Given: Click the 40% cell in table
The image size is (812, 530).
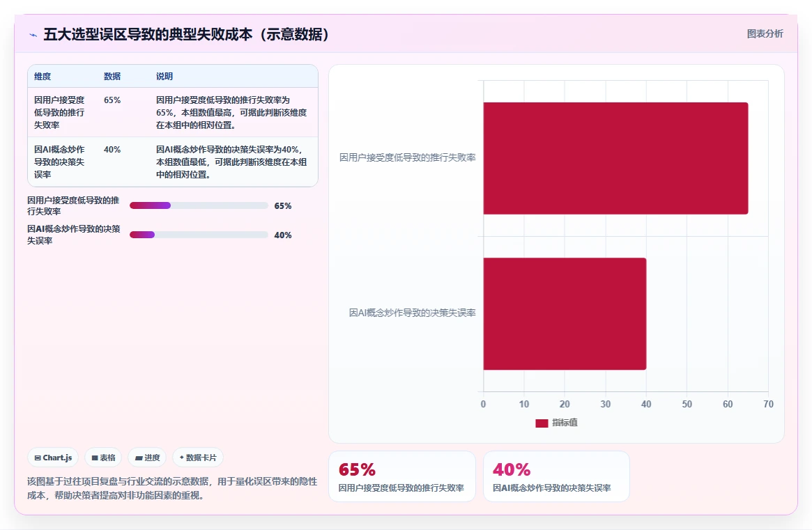Looking at the screenshot, I should pyautogui.click(x=112, y=150).
